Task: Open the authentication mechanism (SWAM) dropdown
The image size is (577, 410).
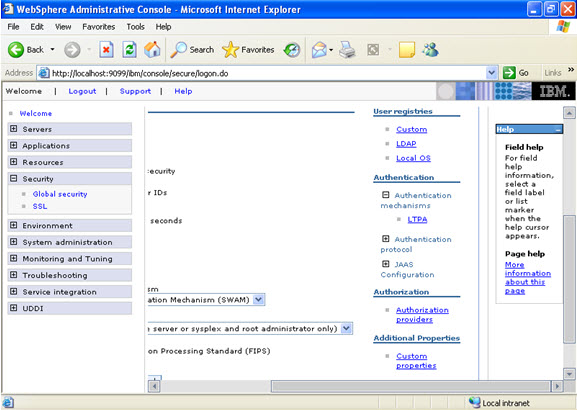Action: click(259, 300)
